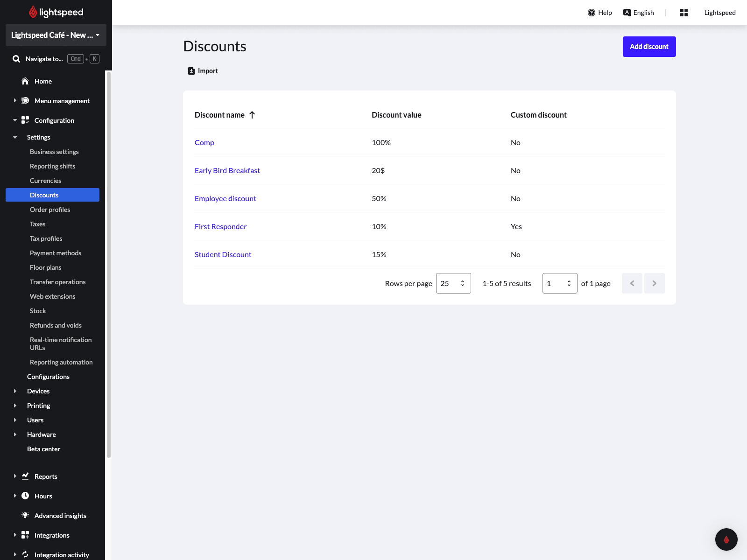Open the page number selector
747x560 pixels.
coord(559,283)
